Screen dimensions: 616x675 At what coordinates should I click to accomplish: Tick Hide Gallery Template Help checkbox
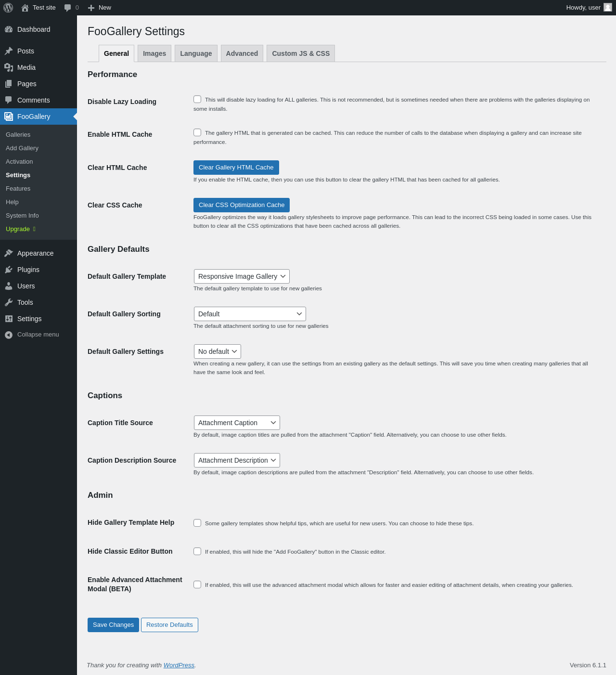(x=197, y=523)
